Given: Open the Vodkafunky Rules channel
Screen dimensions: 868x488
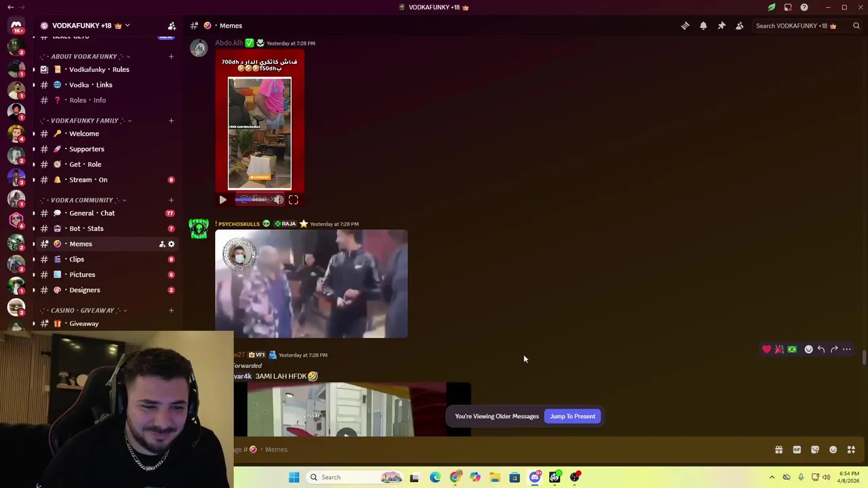Looking at the screenshot, I should (x=106, y=70).
